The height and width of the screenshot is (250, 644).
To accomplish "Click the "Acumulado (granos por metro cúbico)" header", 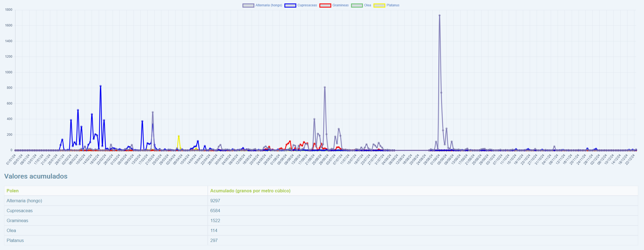I will point(250,191).
